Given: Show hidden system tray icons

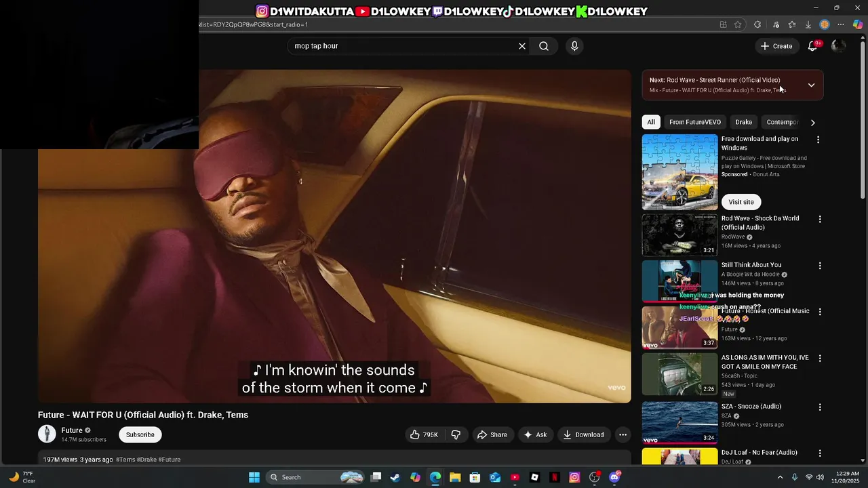Looking at the screenshot, I should (780, 477).
